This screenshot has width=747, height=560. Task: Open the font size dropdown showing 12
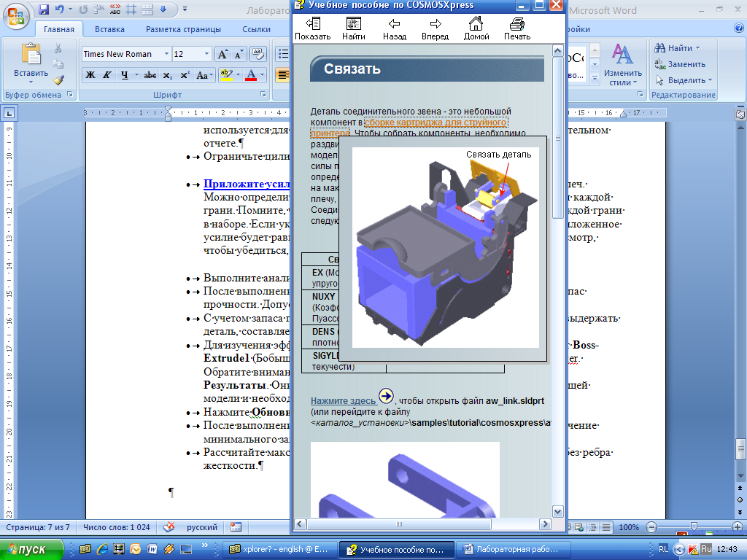(x=206, y=54)
